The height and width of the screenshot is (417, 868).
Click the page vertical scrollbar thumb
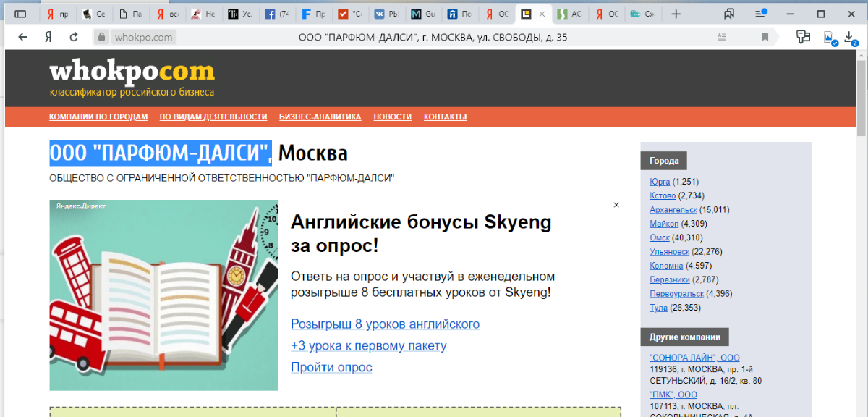(x=861, y=98)
